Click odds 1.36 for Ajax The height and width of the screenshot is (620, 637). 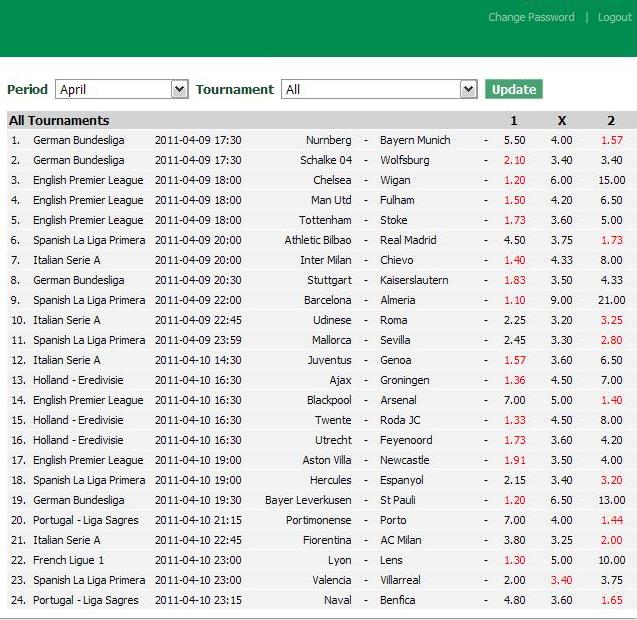514,380
